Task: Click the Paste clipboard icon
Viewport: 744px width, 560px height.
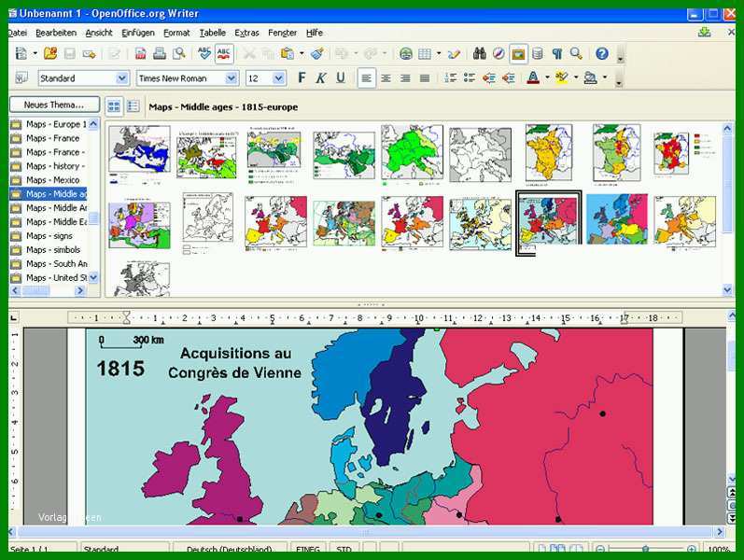Action: coord(288,53)
